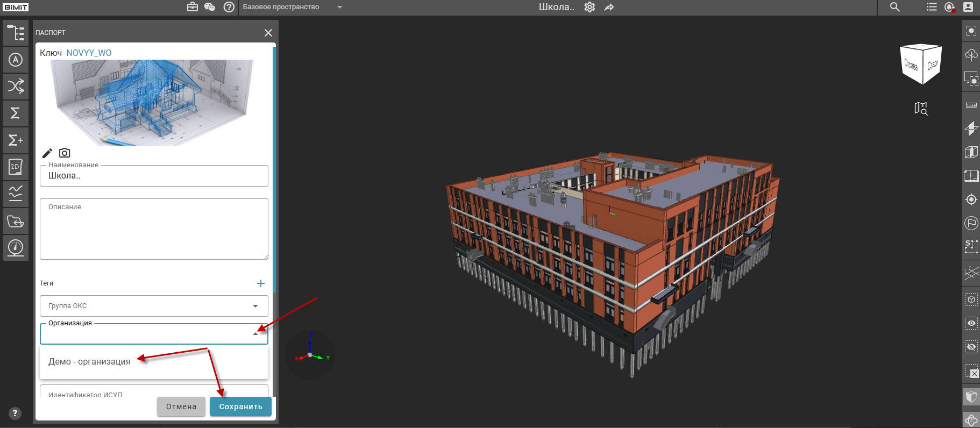
Task: Click the pencil edit icon under preview
Action: click(x=47, y=153)
